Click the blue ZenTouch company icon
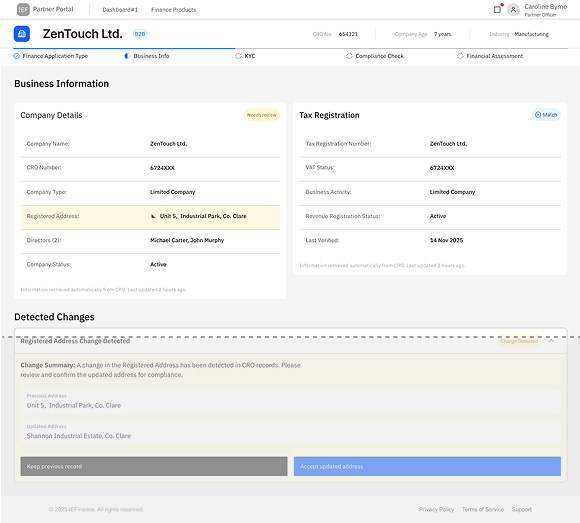Screen dimensions: 580x523 pos(22,34)
